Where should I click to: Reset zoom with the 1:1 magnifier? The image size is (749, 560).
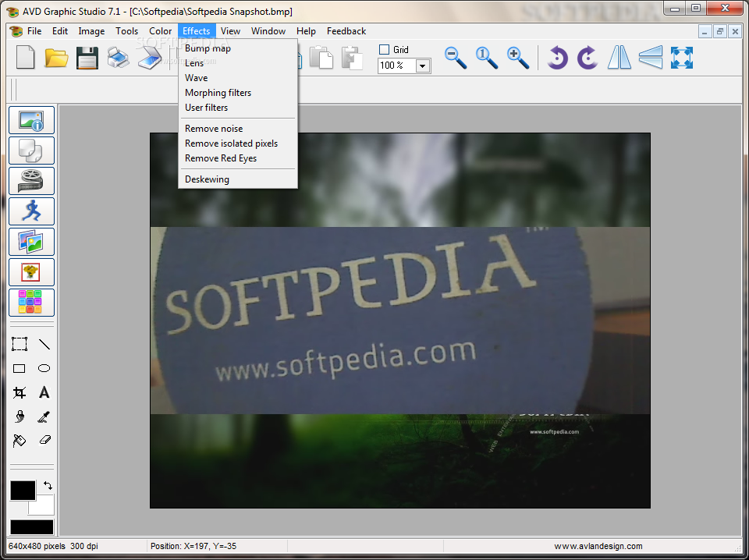click(487, 58)
